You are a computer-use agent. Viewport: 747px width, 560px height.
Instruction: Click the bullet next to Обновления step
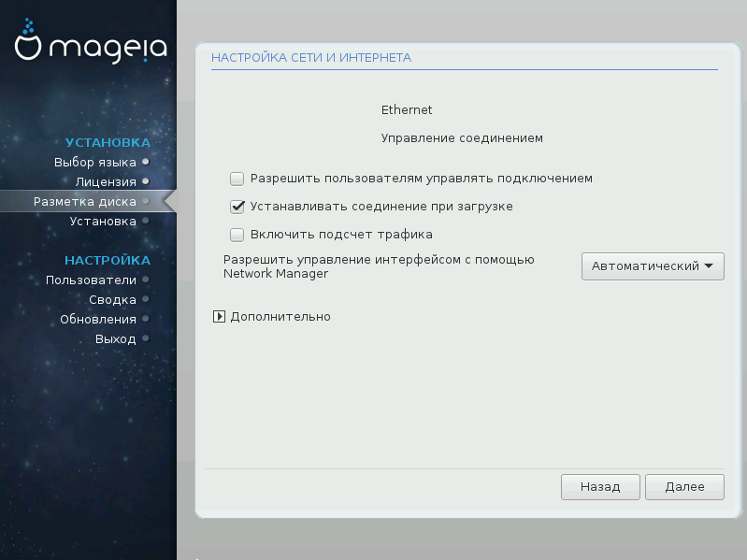point(145,319)
